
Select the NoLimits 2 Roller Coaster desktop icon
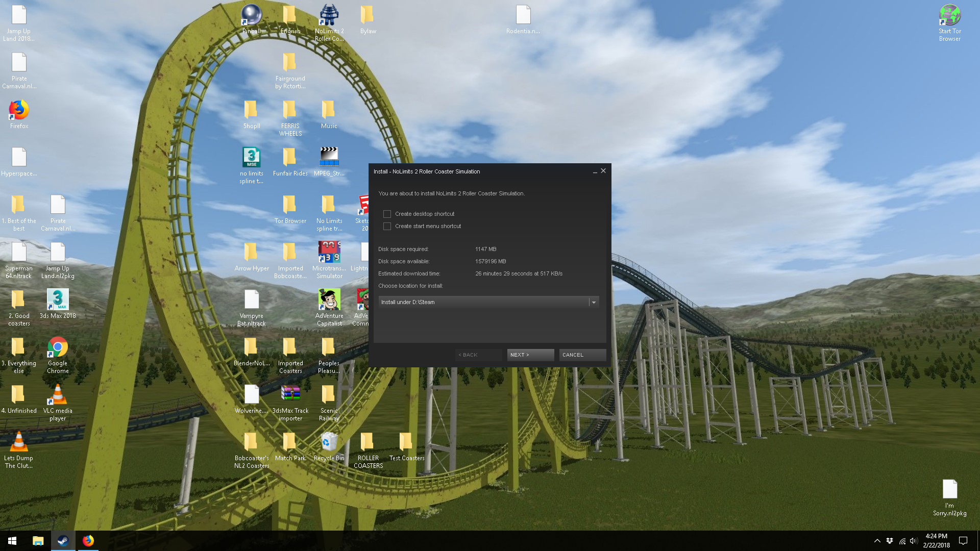point(329,15)
